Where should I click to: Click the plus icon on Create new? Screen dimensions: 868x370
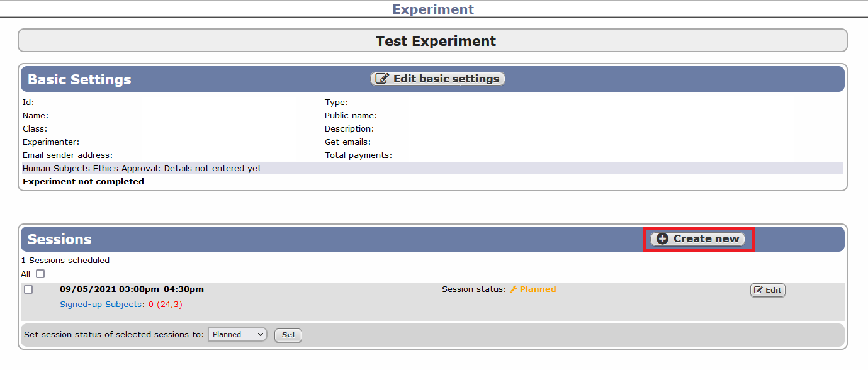coord(662,238)
